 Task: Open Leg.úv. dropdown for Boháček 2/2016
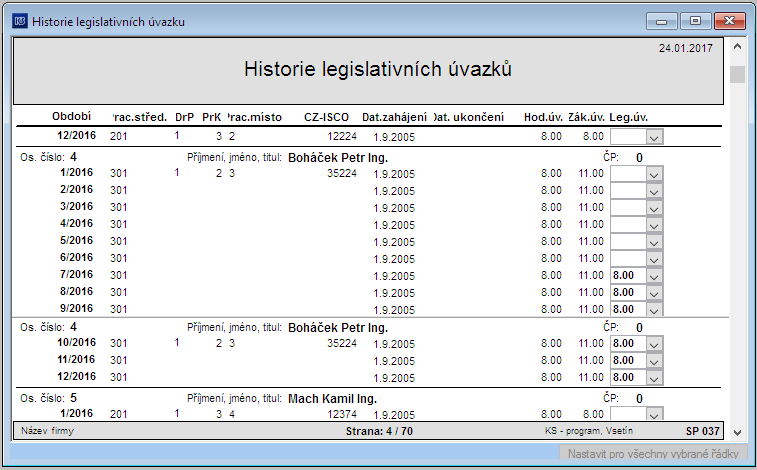[654, 191]
